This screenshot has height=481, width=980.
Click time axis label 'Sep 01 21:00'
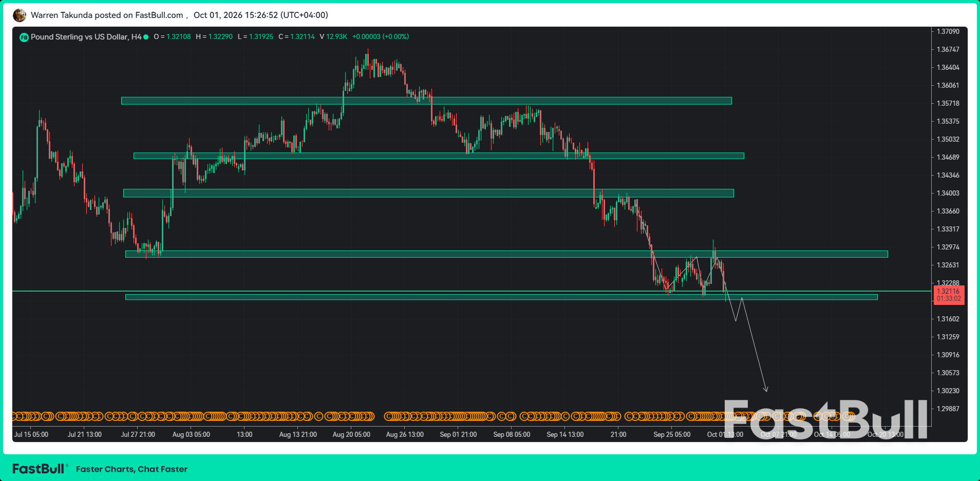tap(458, 434)
